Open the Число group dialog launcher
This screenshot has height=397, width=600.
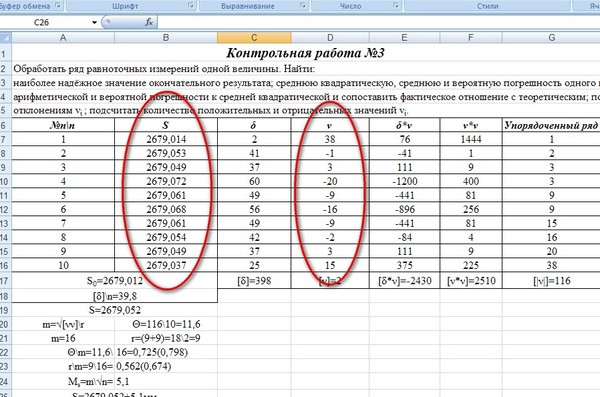point(396,5)
